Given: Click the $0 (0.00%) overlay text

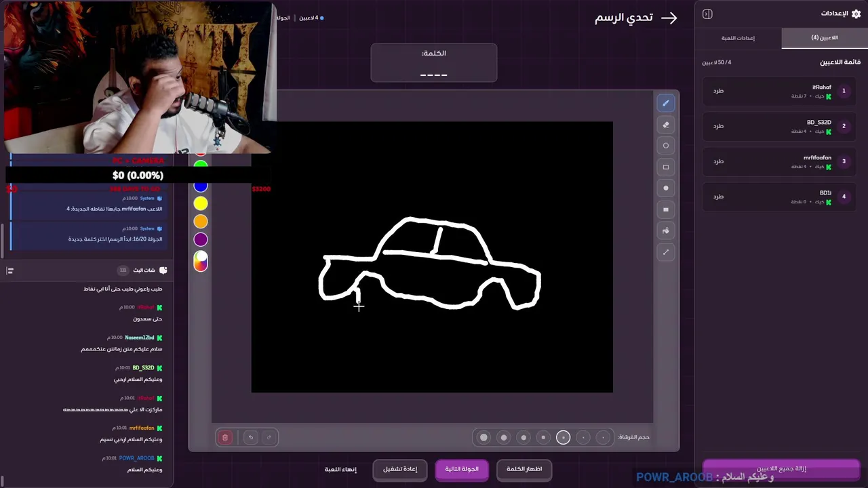Looking at the screenshot, I should pyautogui.click(x=138, y=176).
